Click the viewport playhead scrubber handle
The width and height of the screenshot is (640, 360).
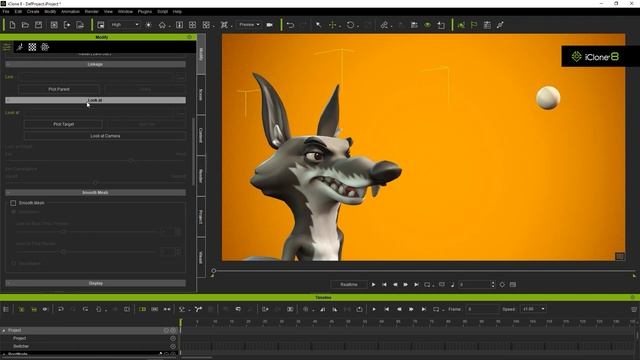(x=213, y=271)
